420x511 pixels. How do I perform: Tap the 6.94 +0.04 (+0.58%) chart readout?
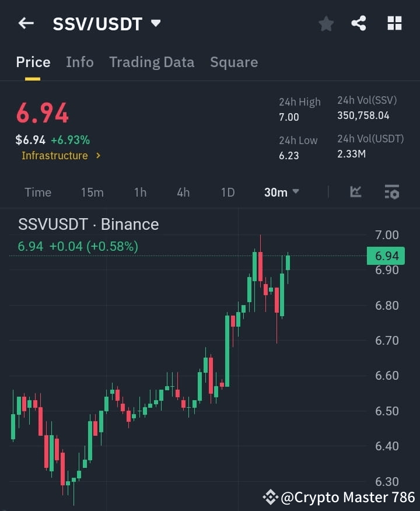pos(78,246)
